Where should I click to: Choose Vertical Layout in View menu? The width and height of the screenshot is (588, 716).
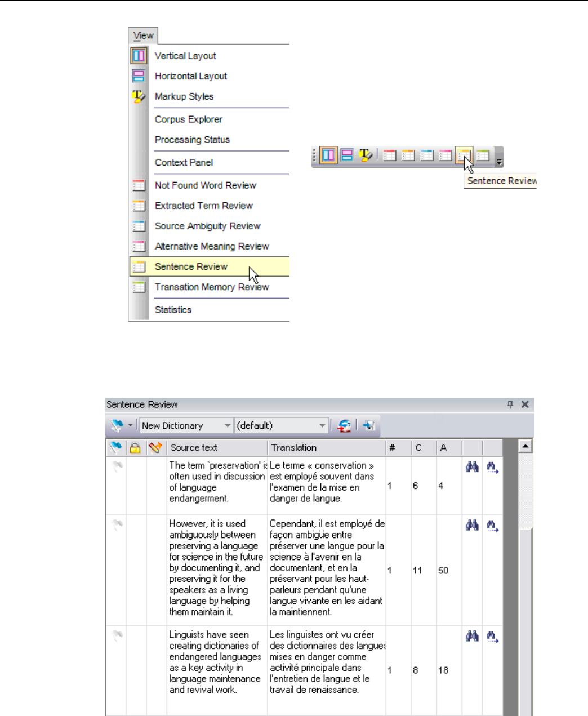(x=210, y=56)
